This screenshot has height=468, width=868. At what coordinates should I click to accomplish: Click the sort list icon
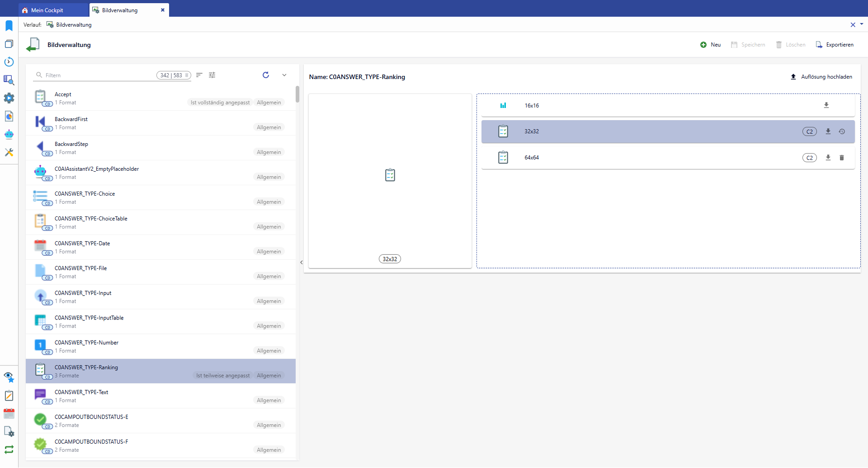[x=199, y=75]
